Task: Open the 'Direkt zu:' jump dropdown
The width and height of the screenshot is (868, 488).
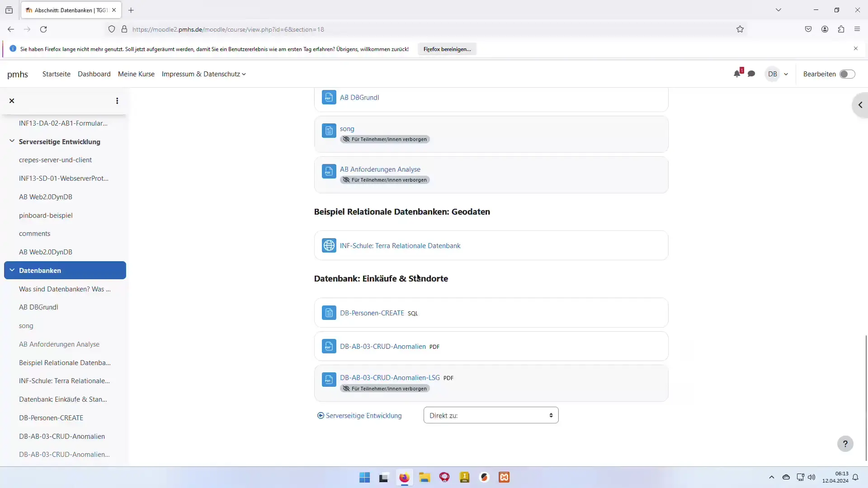Action: pos(491,415)
